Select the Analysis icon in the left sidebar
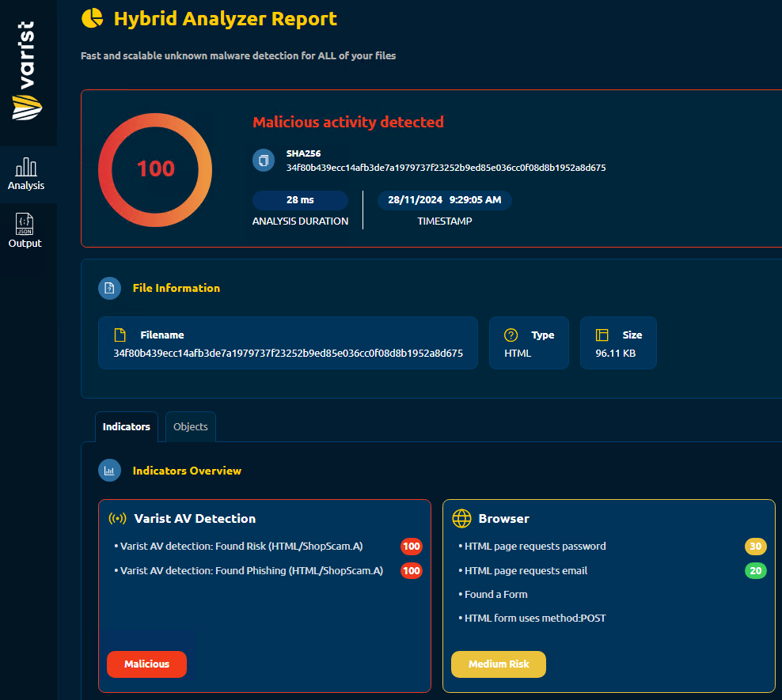Viewport: 782px width, 700px height. point(26,172)
